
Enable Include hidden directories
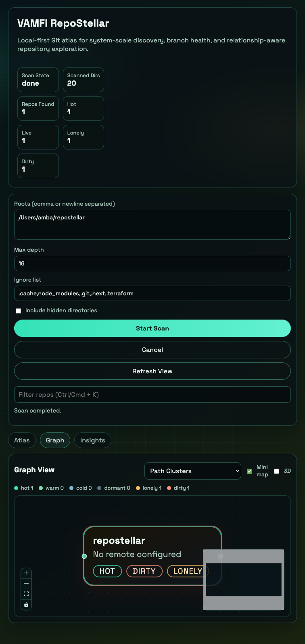(x=18, y=311)
